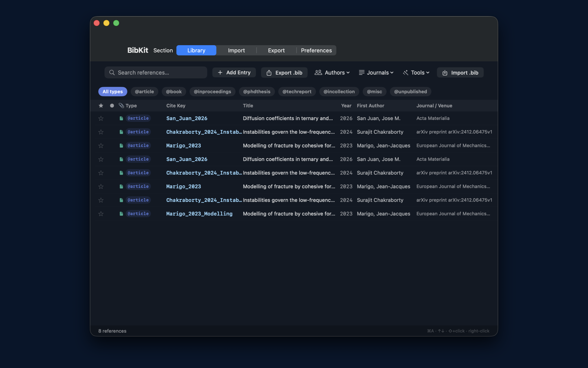This screenshot has width=588, height=368.
Task: Switch to the Export section tab
Action: click(x=276, y=50)
